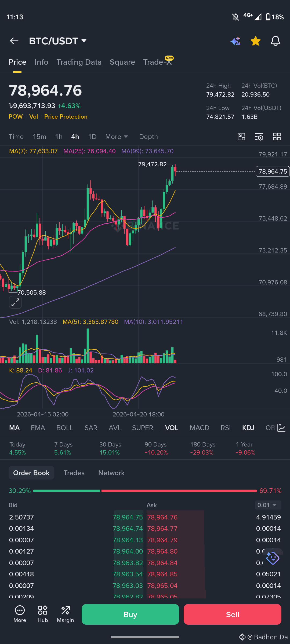Tap the red Sell button
Viewport: 290px width, 644px height.
[x=233, y=614]
